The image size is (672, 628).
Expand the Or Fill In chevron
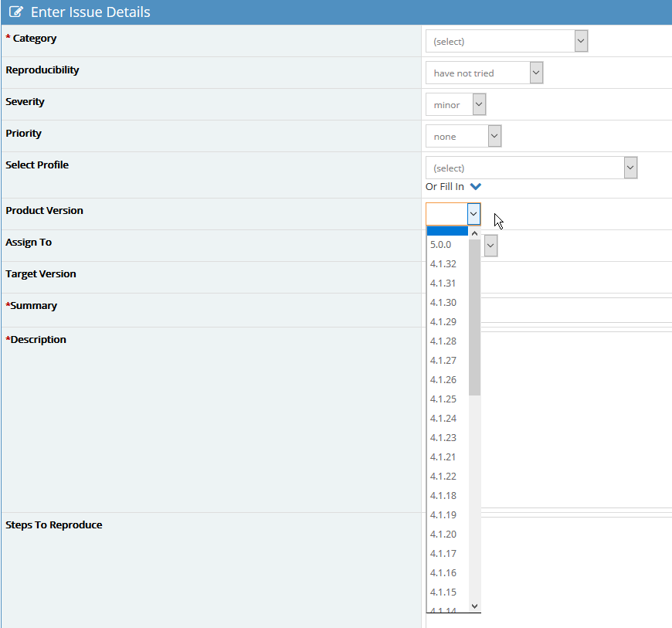(x=476, y=186)
